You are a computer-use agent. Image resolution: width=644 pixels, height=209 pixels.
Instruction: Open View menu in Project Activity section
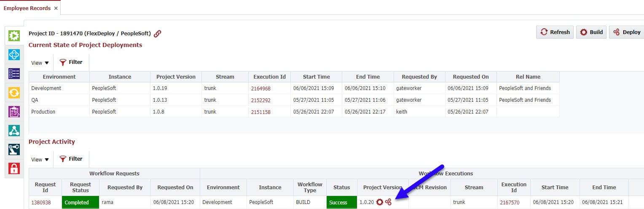tap(40, 159)
